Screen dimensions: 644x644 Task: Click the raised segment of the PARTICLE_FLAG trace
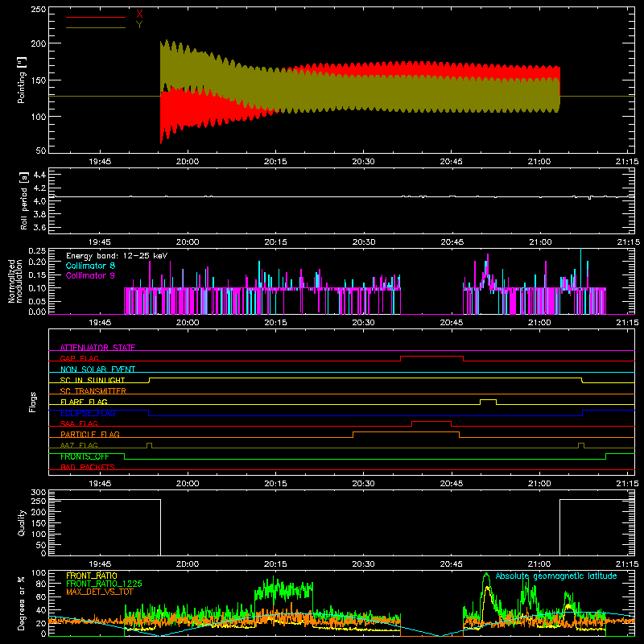coord(406,432)
